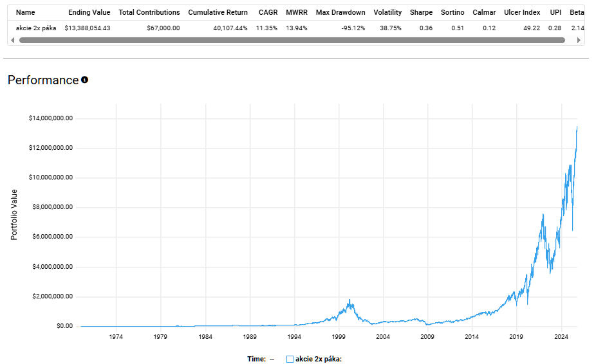The height and width of the screenshot is (364, 596).
Task: Click the Calmar column header
Action: (484, 12)
